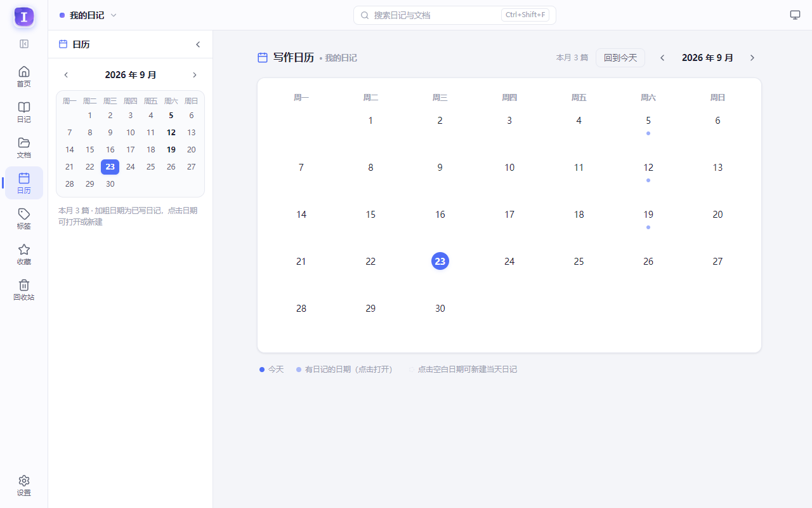Screen dimensions: 812x508
Task: Click bold 12 in the mini calendar
Action: tap(171, 133)
